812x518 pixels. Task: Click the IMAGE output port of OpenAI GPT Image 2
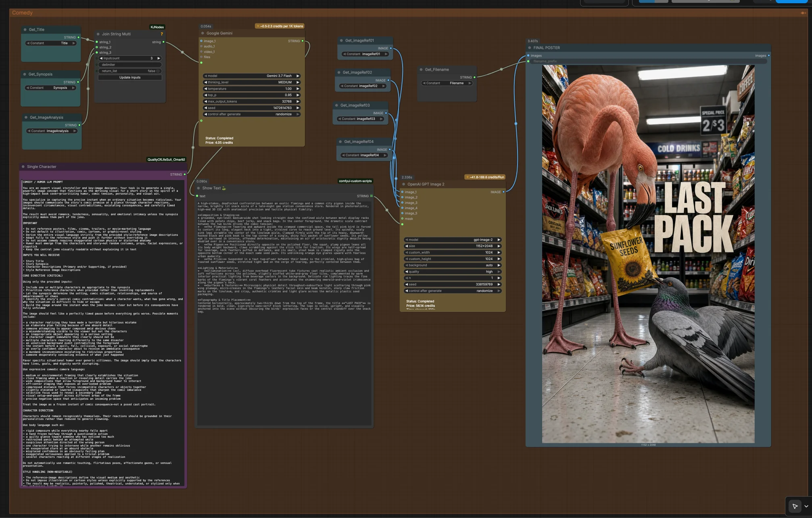[503, 192]
